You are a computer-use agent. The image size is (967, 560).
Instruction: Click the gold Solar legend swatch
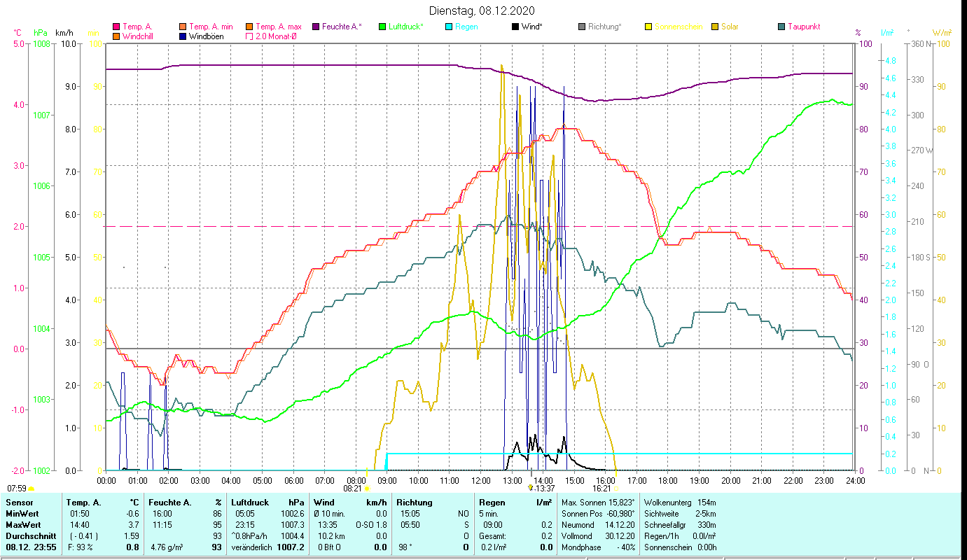(714, 27)
